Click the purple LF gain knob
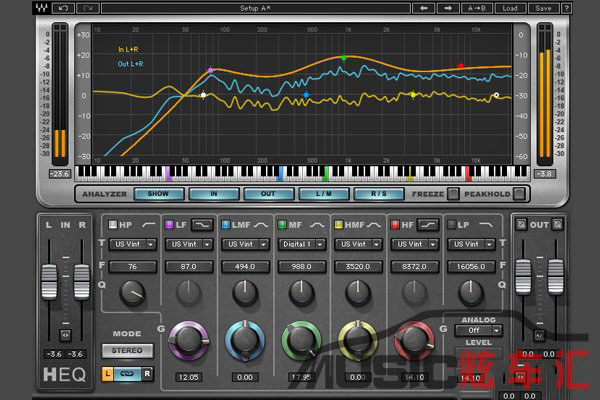The height and width of the screenshot is (400, 600). pos(189,340)
